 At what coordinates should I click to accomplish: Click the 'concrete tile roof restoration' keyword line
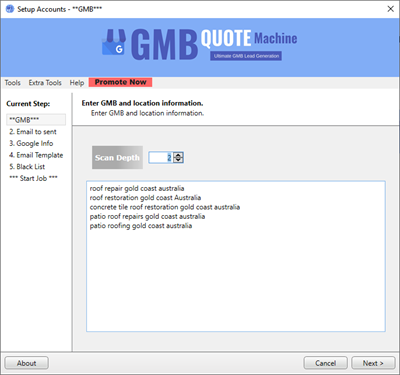coord(165,207)
